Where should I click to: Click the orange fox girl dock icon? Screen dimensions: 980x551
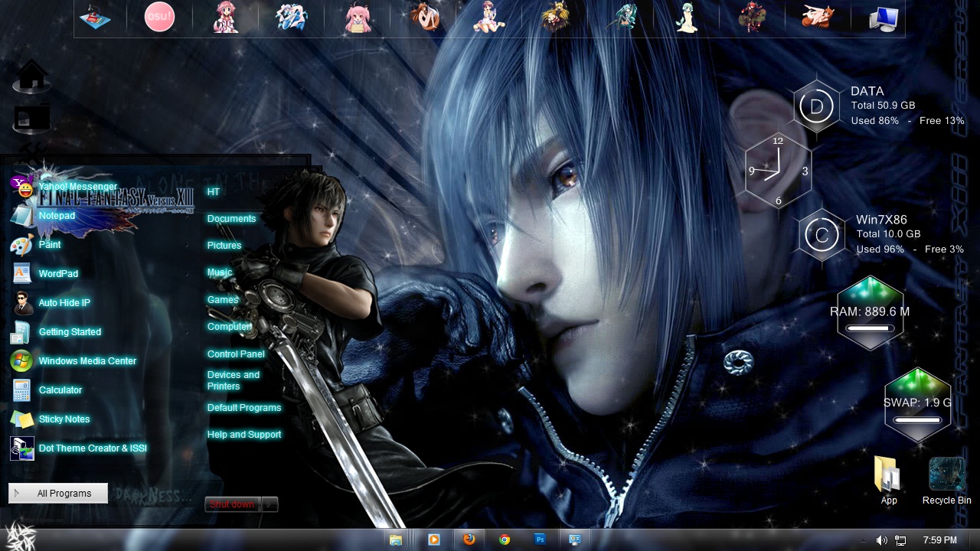[818, 17]
